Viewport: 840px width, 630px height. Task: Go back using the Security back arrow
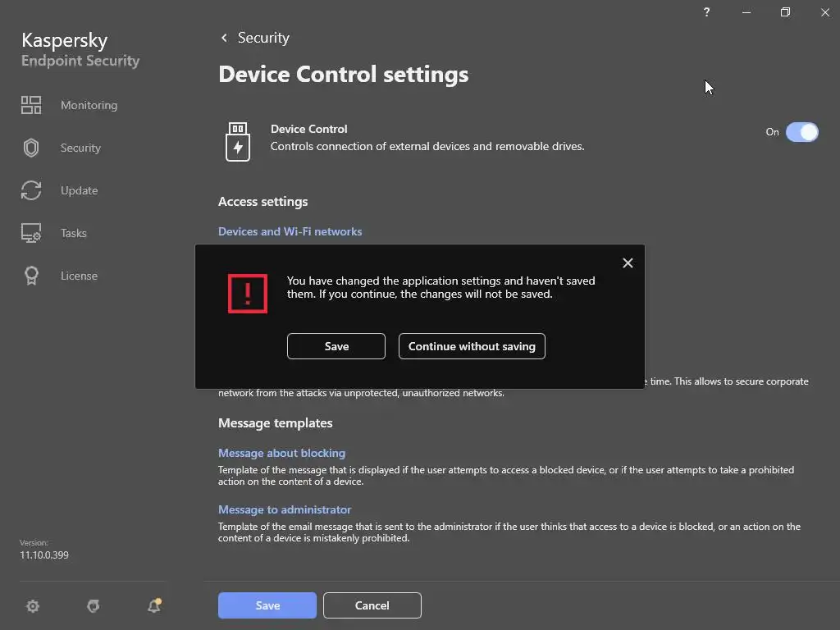tap(225, 38)
